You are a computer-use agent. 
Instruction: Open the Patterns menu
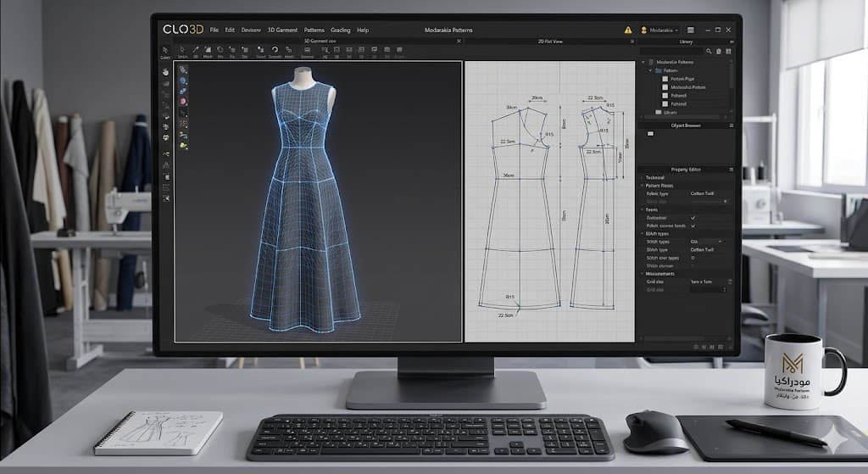tap(314, 30)
